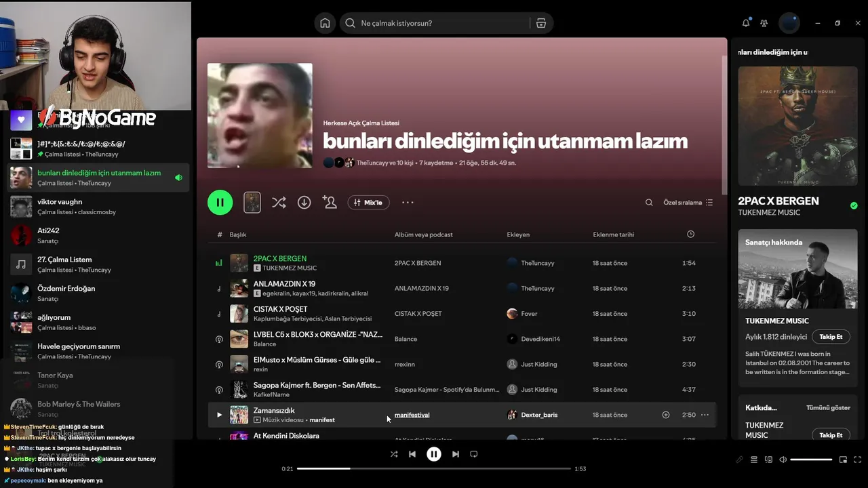This screenshot has width=868, height=488.
Task: Open the 'Balance' album link
Action: [406, 339]
